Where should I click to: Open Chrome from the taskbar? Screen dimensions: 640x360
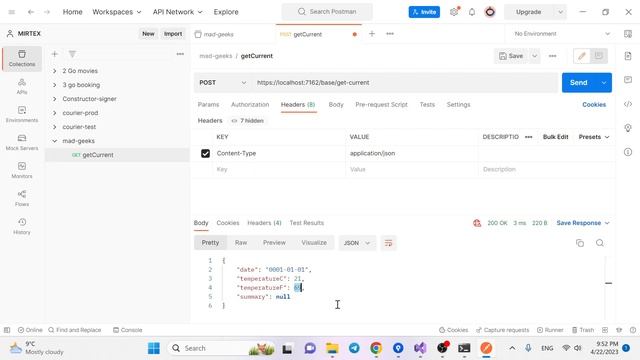pyautogui.click(x=376, y=348)
